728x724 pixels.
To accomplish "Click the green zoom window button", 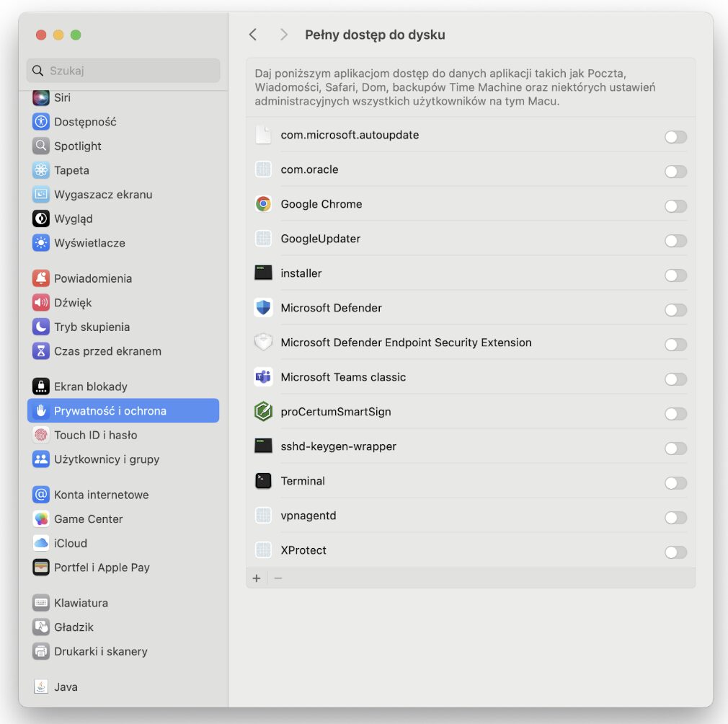I will click(x=76, y=35).
